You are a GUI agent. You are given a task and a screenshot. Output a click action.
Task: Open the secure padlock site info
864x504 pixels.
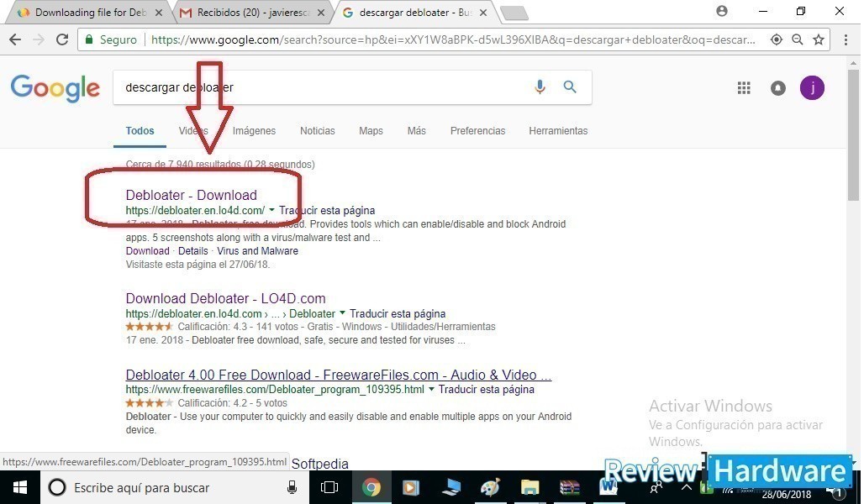click(x=88, y=39)
